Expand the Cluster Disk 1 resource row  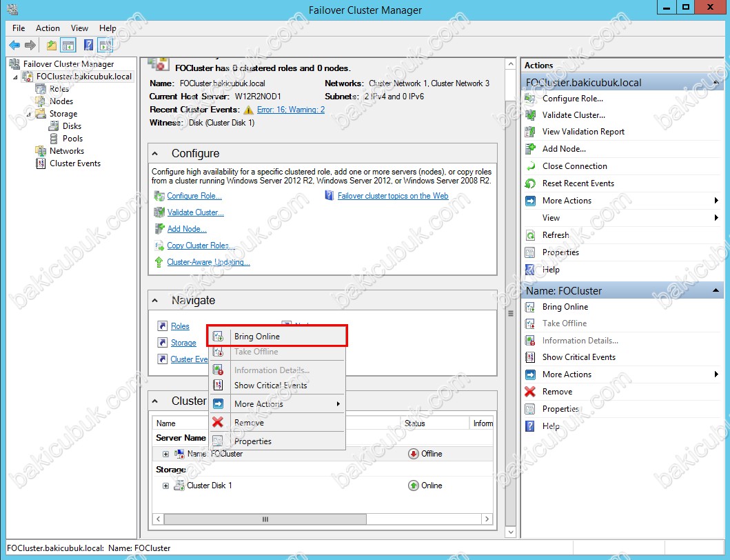click(165, 486)
